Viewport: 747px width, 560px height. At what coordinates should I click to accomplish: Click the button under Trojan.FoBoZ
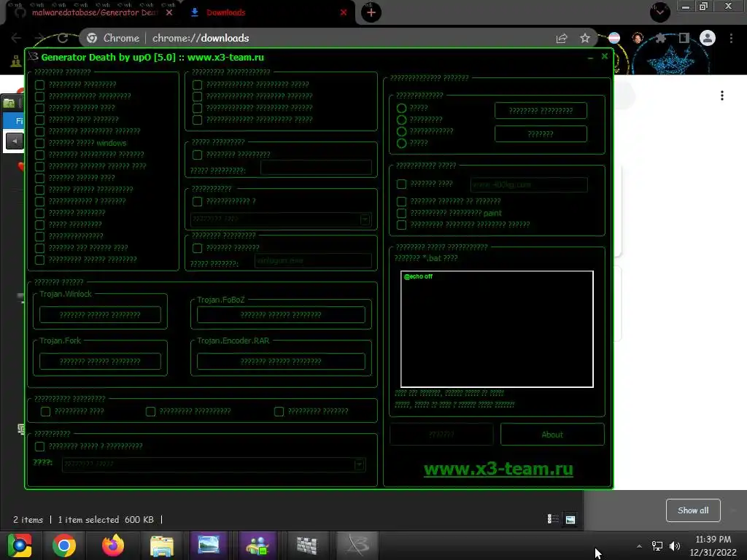tap(281, 315)
